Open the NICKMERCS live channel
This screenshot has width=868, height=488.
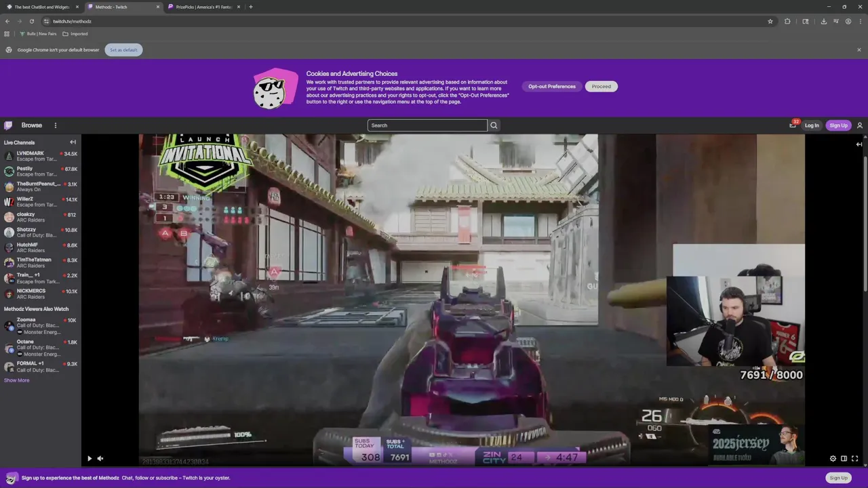click(x=41, y=293)
